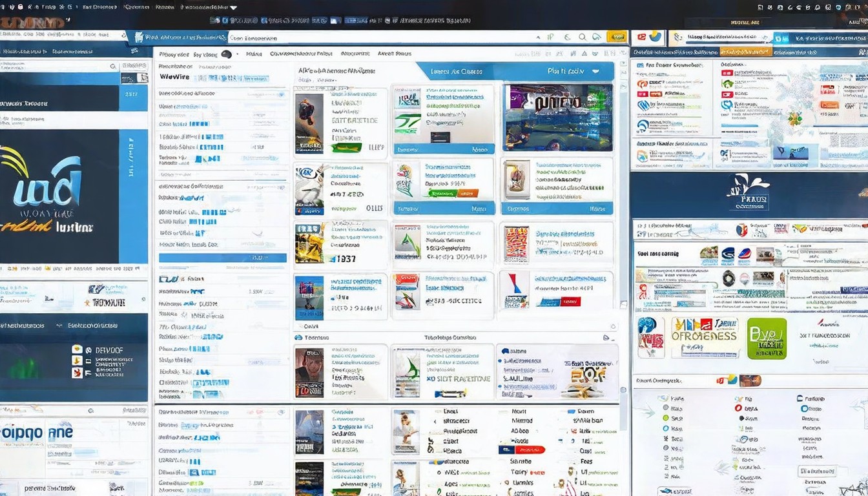Viewport: 868px width, 496px height.
Task: Click the yellow button in center window toolbar
Action: point(617,37)
